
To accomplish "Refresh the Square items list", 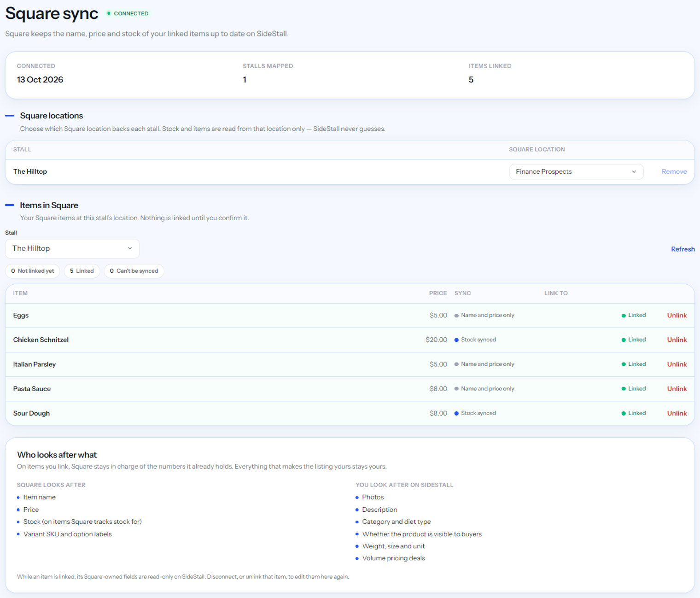I will (682, 249).
